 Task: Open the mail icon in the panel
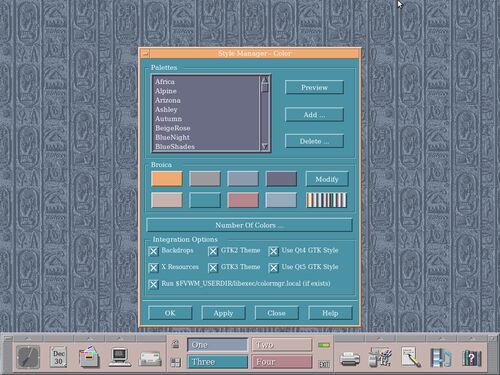(150, 359)
